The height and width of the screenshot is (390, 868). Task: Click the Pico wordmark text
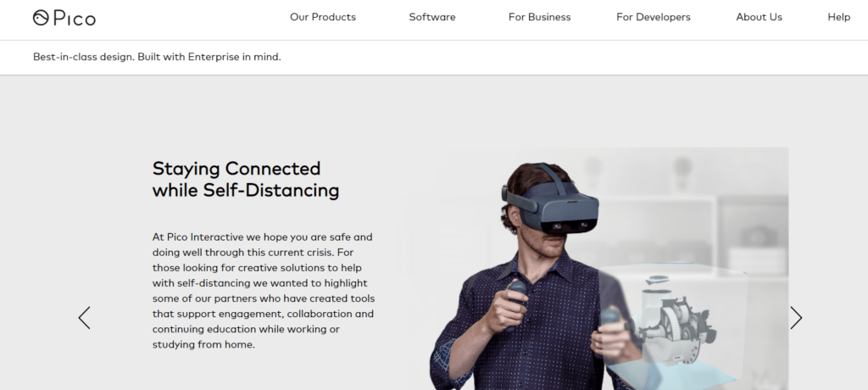(x=75, y=19)
